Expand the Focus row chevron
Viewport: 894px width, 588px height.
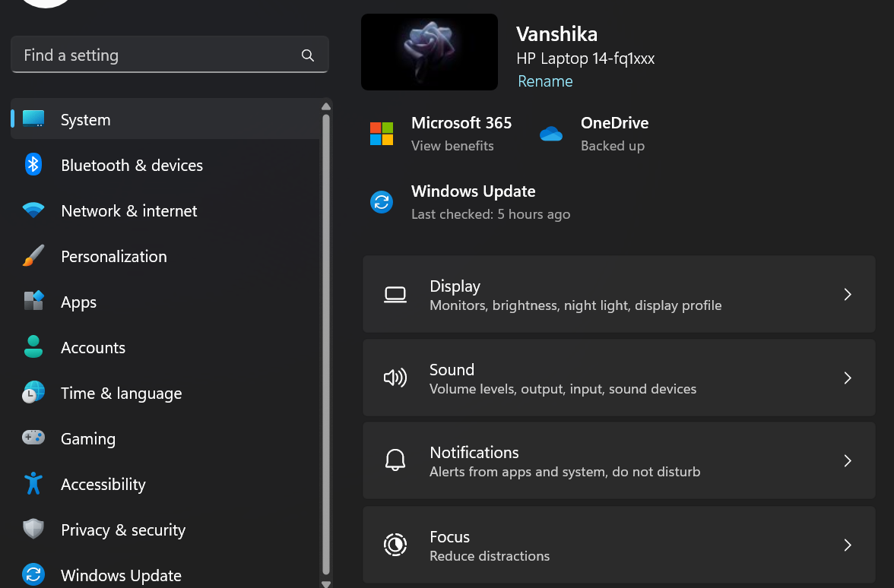point(848,545)
